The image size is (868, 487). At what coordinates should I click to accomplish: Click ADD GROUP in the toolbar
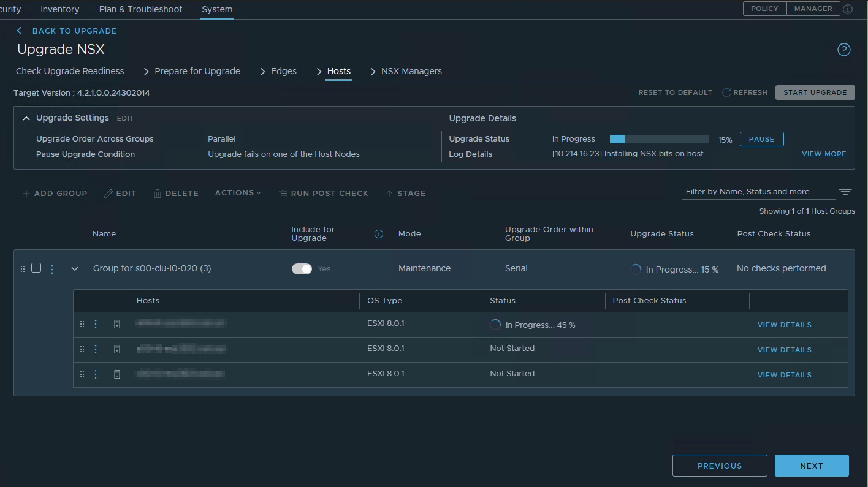coord(55,193)
